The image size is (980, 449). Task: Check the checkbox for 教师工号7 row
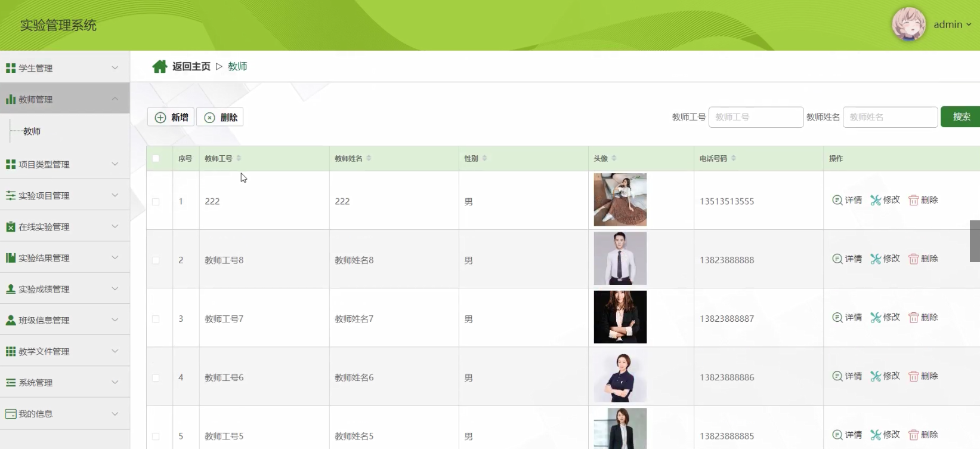click(x=156, y=319)
